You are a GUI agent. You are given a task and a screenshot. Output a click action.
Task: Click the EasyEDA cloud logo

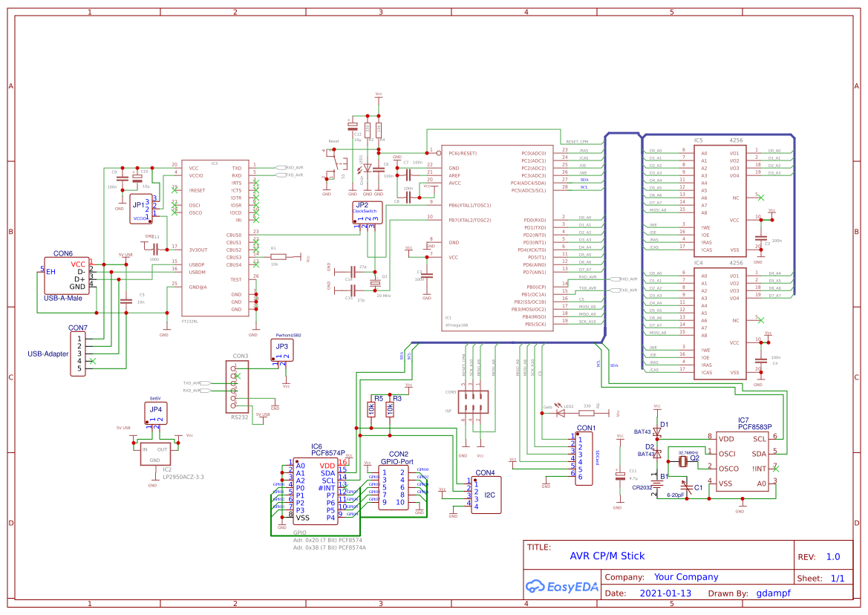coord(535,587)
